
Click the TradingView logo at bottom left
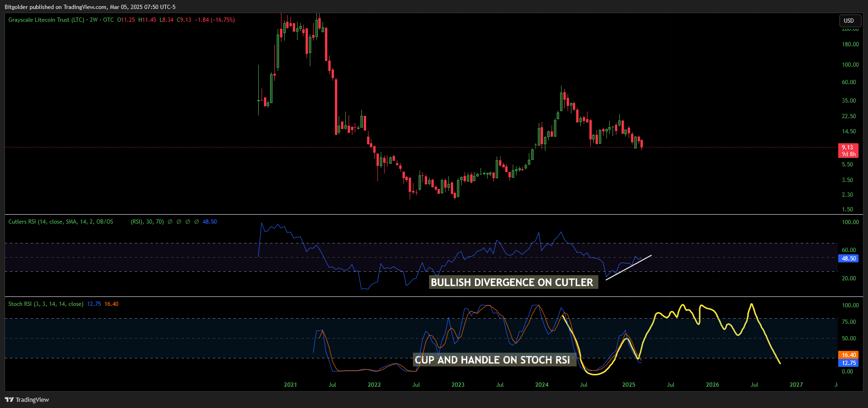[x=27, y=399]
